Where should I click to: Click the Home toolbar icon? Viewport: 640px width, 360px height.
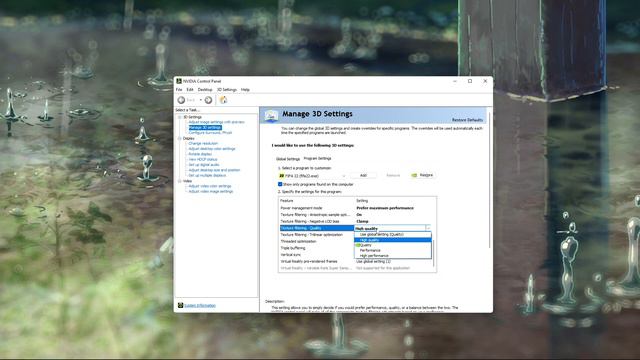pyautogui.click(x=223, y=100)
